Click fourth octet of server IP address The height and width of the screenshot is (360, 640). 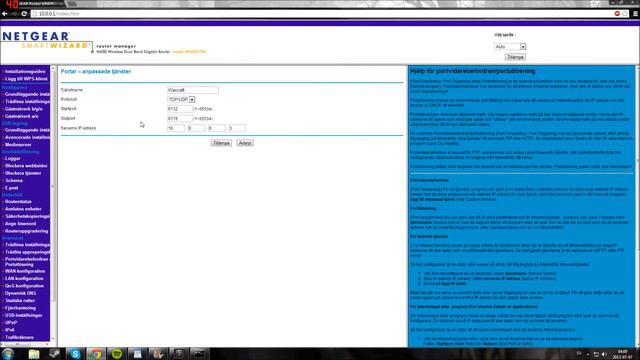[x=237, y=128]
